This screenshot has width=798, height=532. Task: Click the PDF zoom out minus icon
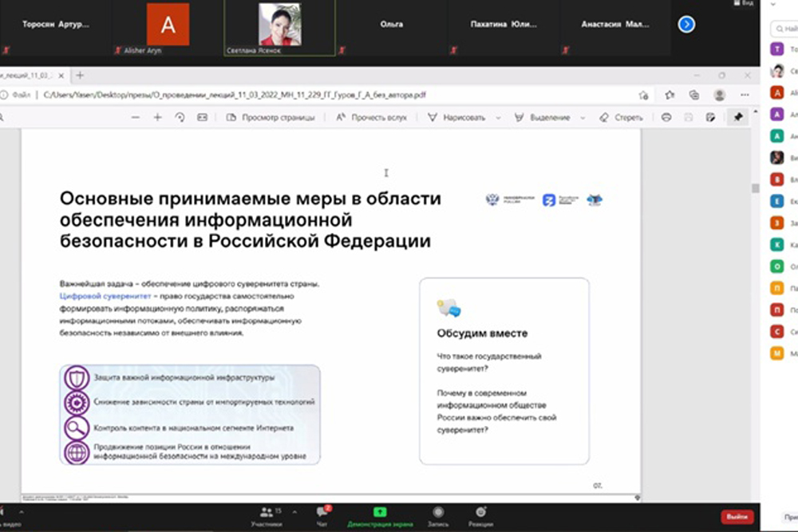pos(135,117)
